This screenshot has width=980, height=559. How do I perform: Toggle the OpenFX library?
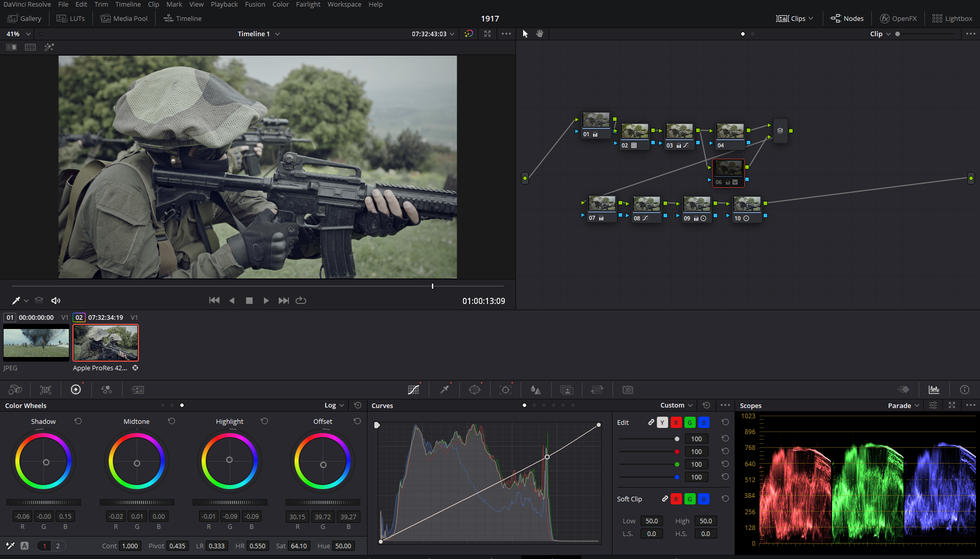click(898, 18)
